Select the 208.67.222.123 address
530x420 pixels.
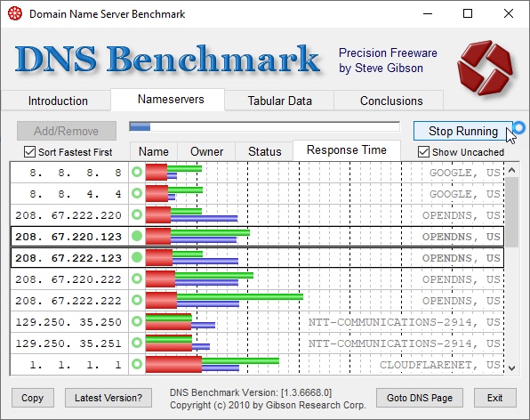click(69, 258)
